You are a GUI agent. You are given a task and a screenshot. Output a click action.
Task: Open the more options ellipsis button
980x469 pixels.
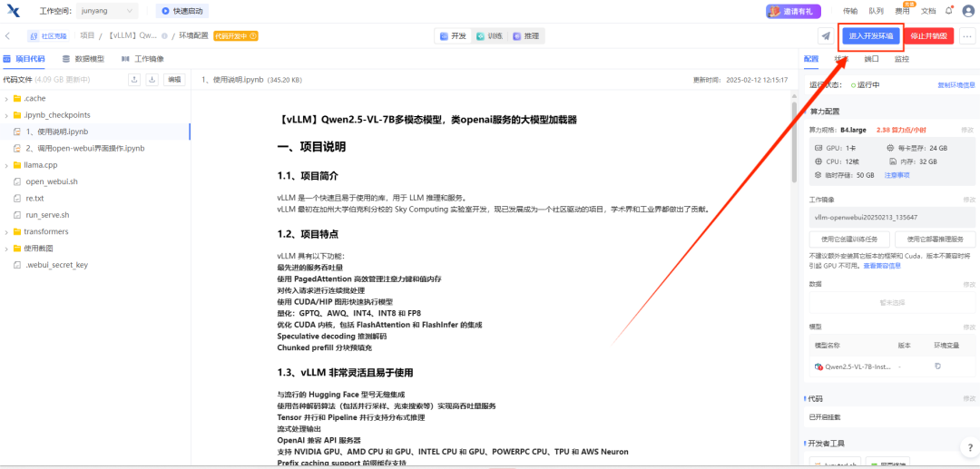click(966, 36)
